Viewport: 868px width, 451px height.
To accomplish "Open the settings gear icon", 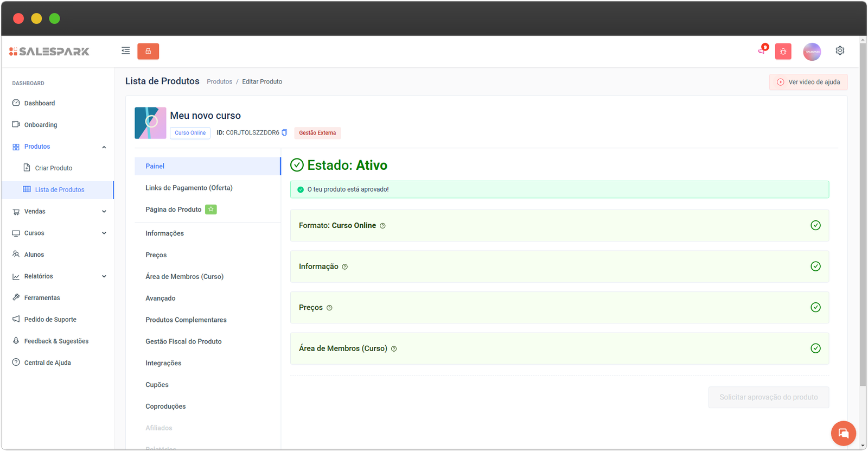I will pyautogui.click(x=840, y=50).
